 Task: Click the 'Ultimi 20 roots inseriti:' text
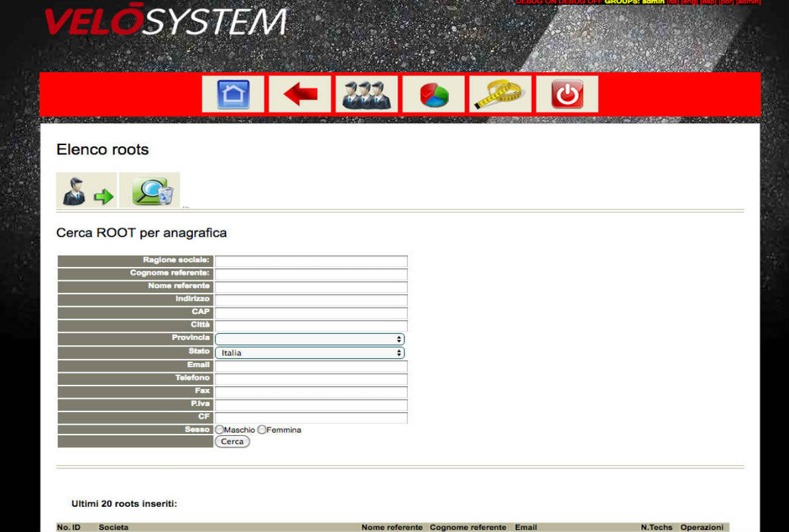pyautogui.click(x=124, y=504)
